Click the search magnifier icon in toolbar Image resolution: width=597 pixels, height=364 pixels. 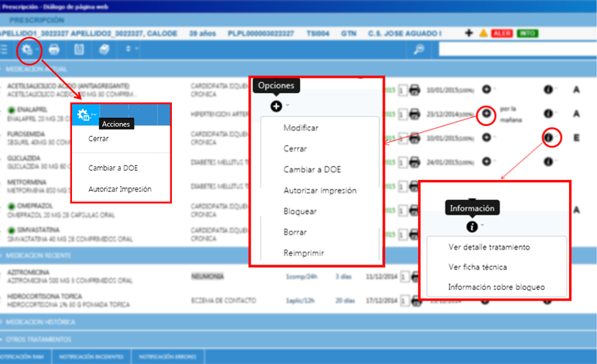[x=419, y=50]
